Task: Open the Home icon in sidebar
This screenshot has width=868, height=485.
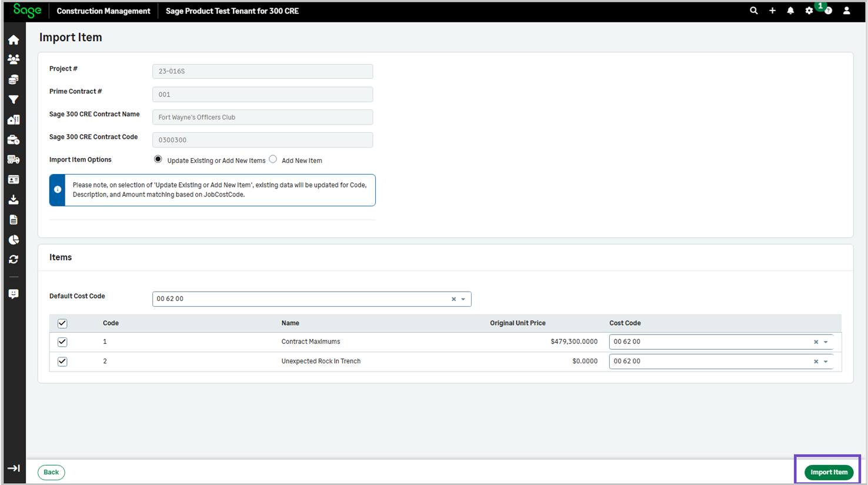Action: click(14, 40)
